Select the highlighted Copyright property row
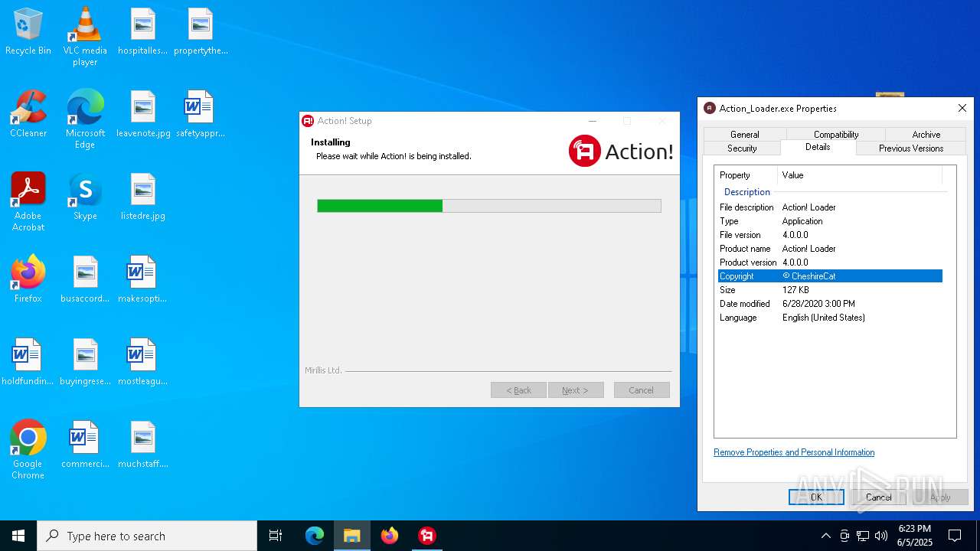Image resolution: width=980 pixels, height=551 pixels. click(x=830, y=276)
